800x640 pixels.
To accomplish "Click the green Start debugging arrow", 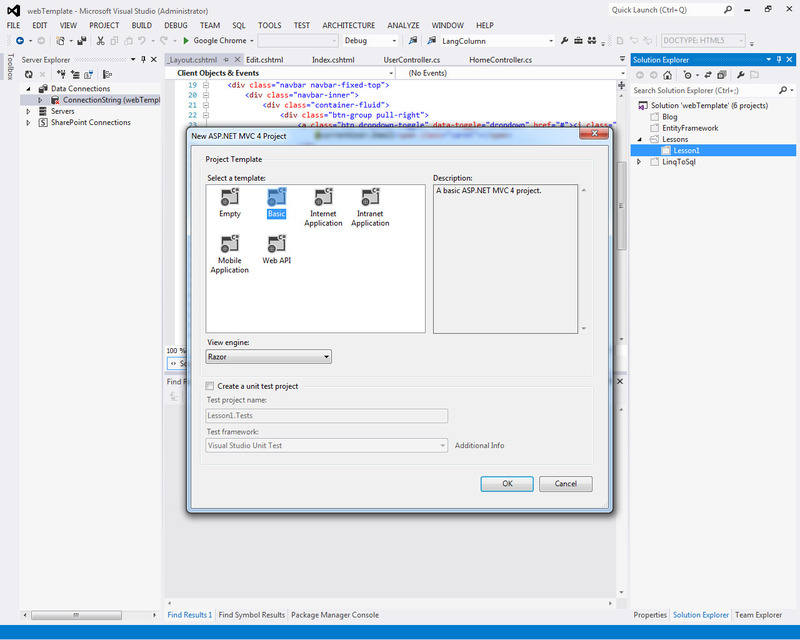I will tap(186, 40).
